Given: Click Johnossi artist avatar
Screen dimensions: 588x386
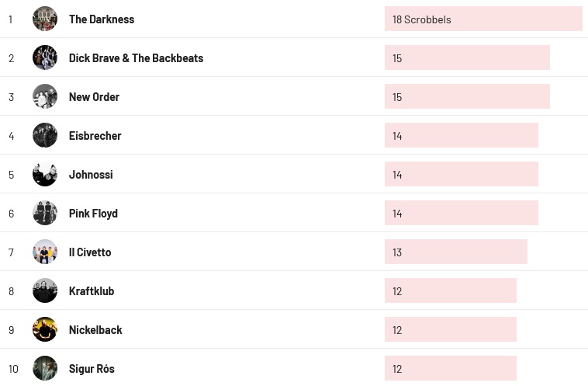Looking at the screenshot, I should coord(45,174).
